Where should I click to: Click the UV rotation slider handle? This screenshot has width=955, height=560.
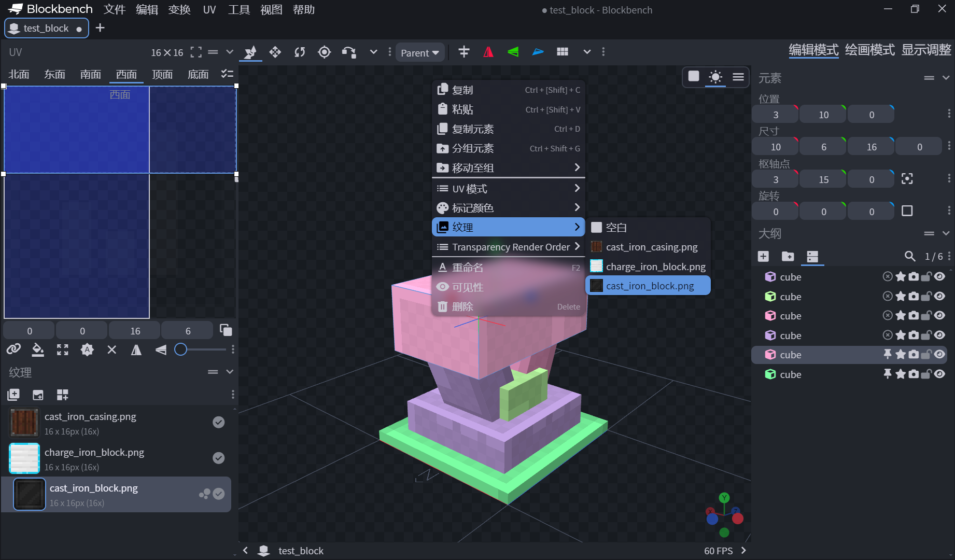click(x=180, y=349)
